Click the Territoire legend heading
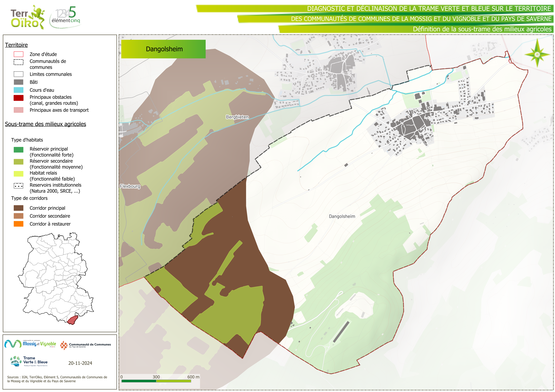 (x=16, y=45)
